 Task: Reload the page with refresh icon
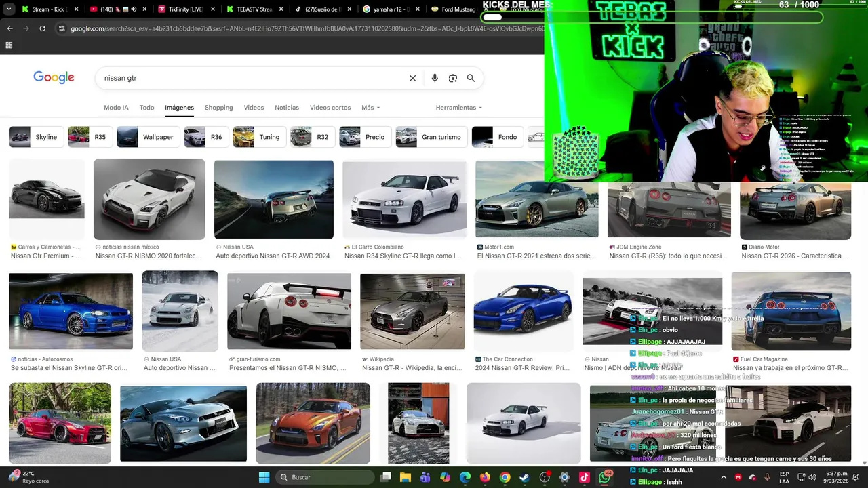[42, 28]
